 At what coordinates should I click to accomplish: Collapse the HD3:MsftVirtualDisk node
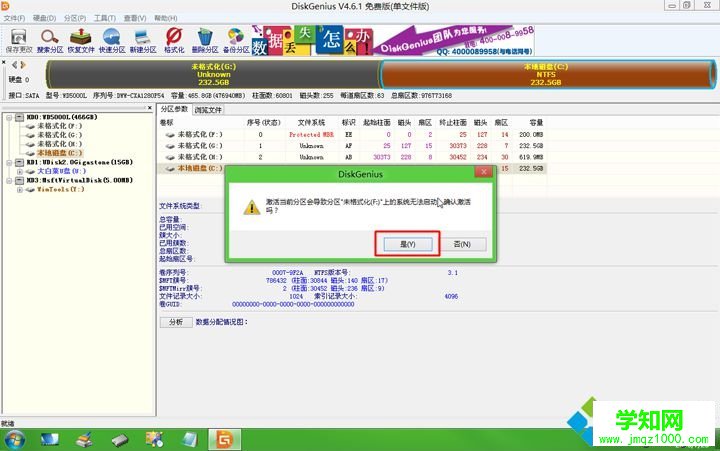pyautogui.click(x=9, y=180)
